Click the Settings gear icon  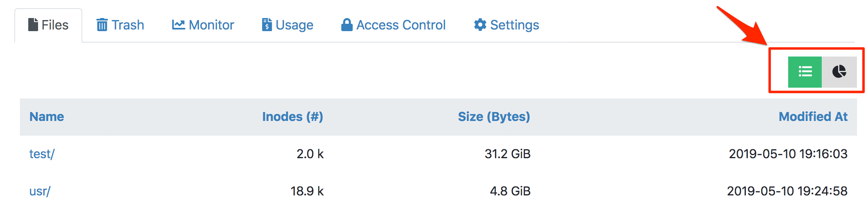[x=480, y=25]
